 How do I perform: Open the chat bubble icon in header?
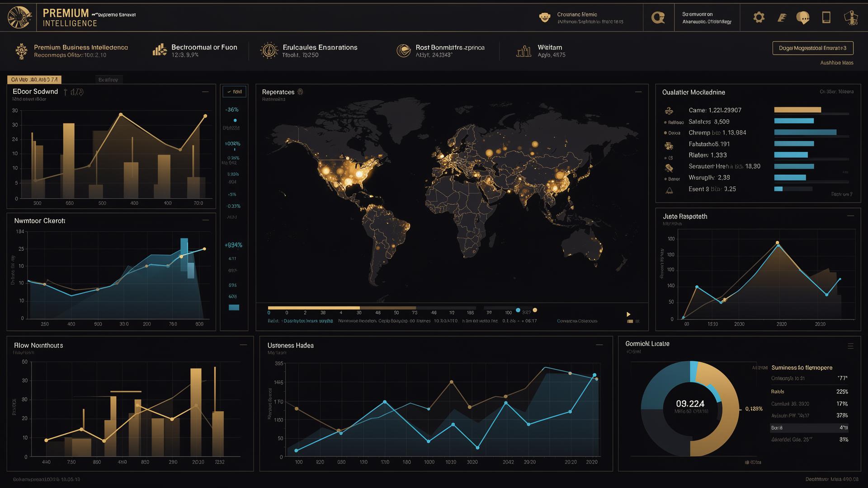click(x=803, y=18)
